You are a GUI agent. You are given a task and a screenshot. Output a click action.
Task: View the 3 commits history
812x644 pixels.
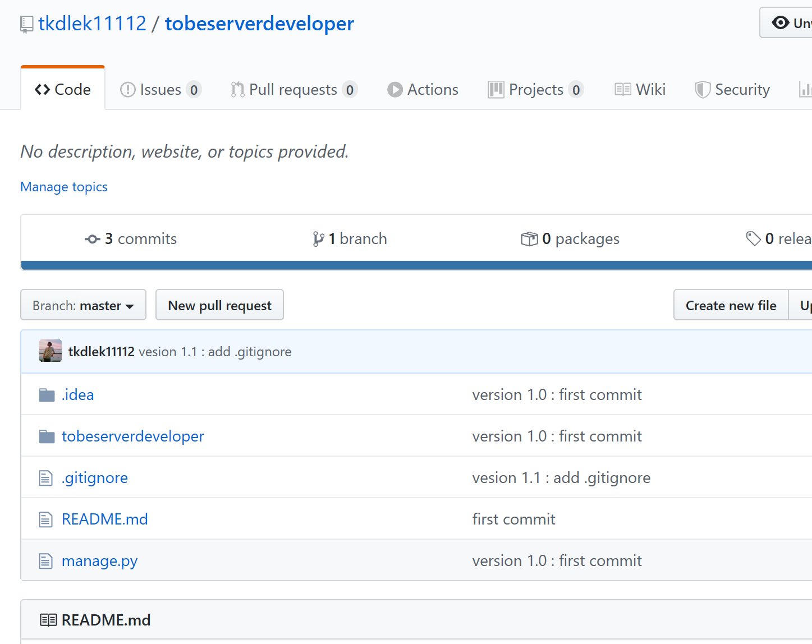131,239
